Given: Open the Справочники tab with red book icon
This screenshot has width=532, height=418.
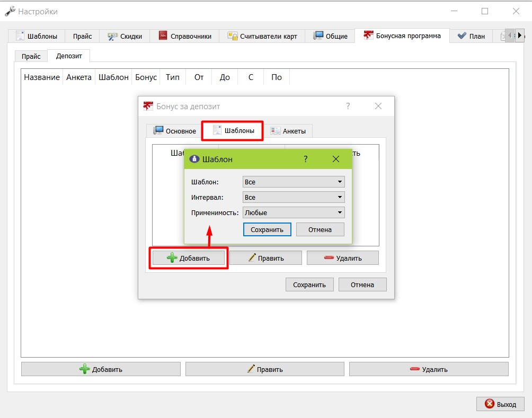Looking at the screenshot, I should point(184,37).
